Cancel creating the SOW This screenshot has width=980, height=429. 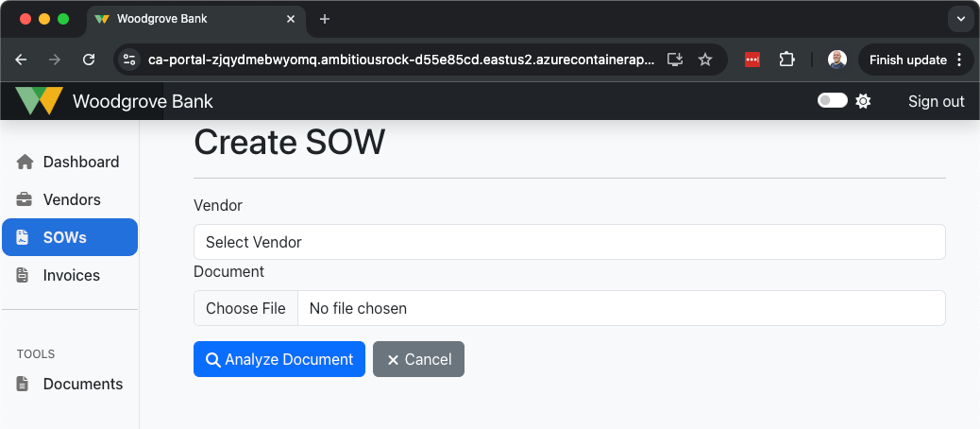pos(419,359)
